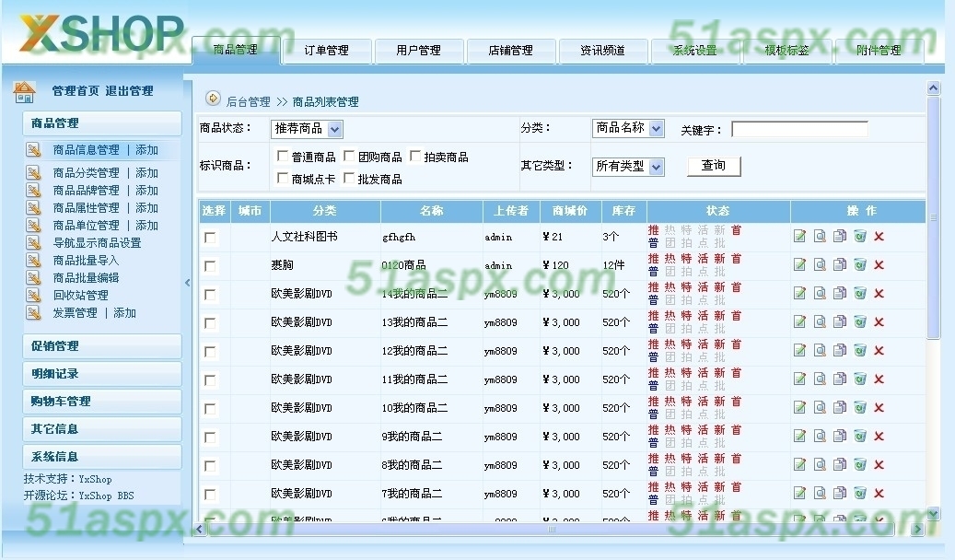Edit product 14我的商品二
This screenshot has height=560, width=955.
(799, 294)
